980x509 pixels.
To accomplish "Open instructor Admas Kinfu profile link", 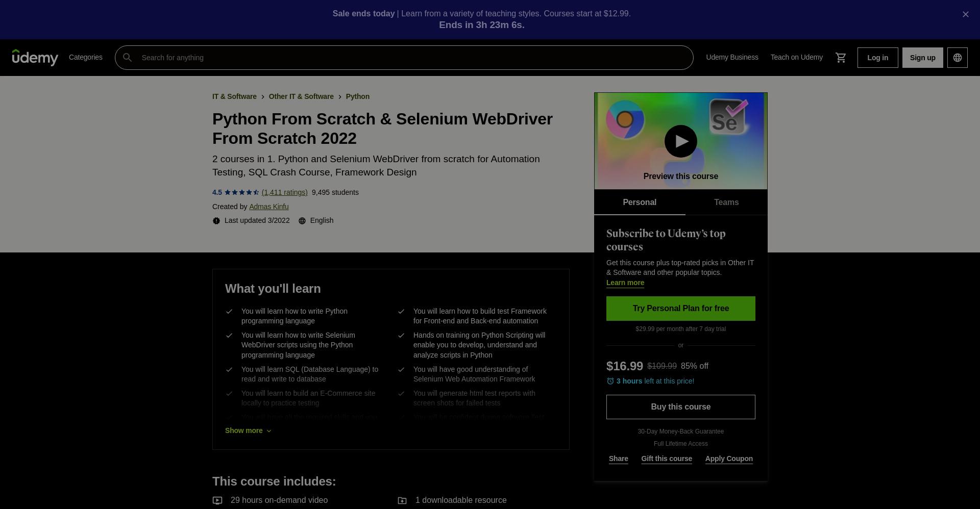I will point(268,207).
